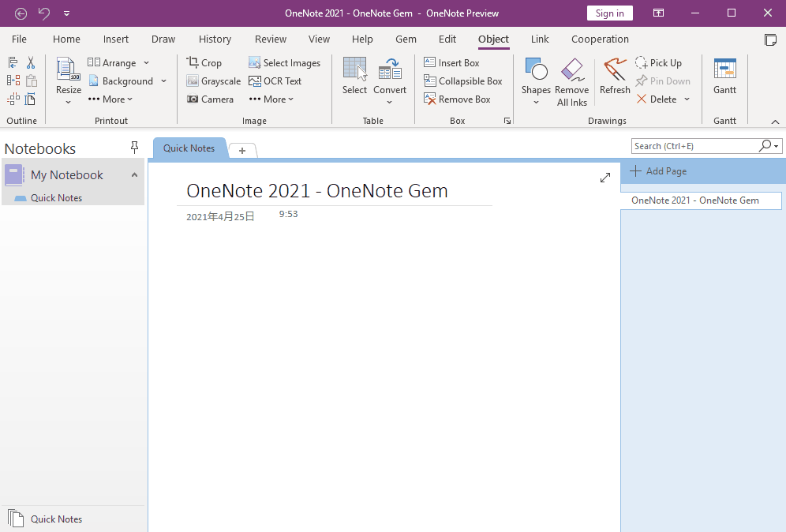The width and height of the screenshot is (786, 532).
Task: Open the Gem tab
Action: (x=406, y=39)
